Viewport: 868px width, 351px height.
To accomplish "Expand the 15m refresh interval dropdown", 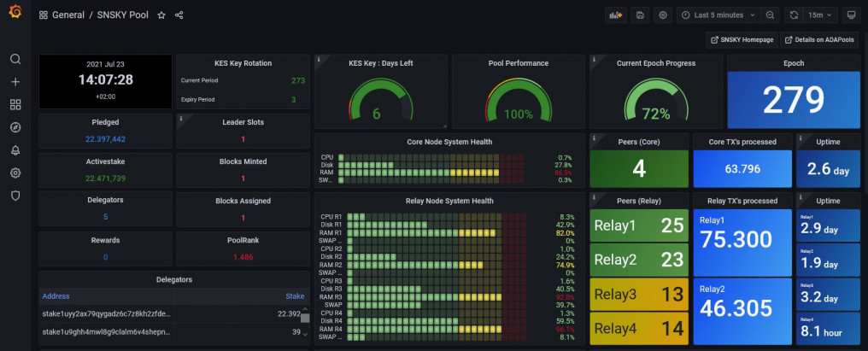I will [821, 15].
